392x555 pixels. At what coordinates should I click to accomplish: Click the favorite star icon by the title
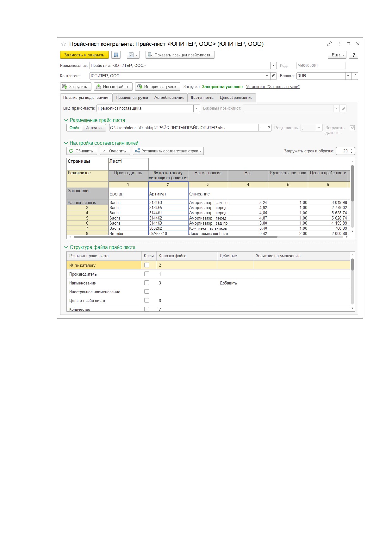64,44
